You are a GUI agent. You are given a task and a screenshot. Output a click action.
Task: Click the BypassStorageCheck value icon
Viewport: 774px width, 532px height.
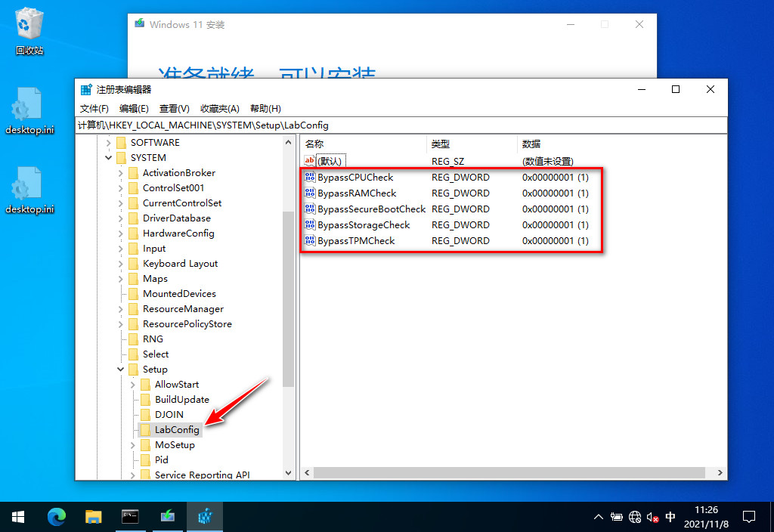(309, 224)
